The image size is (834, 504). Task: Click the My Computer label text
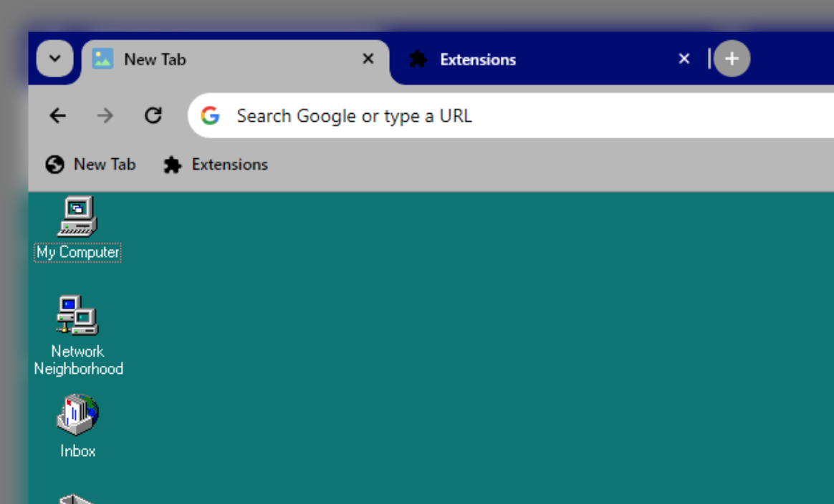click(77, 252)
